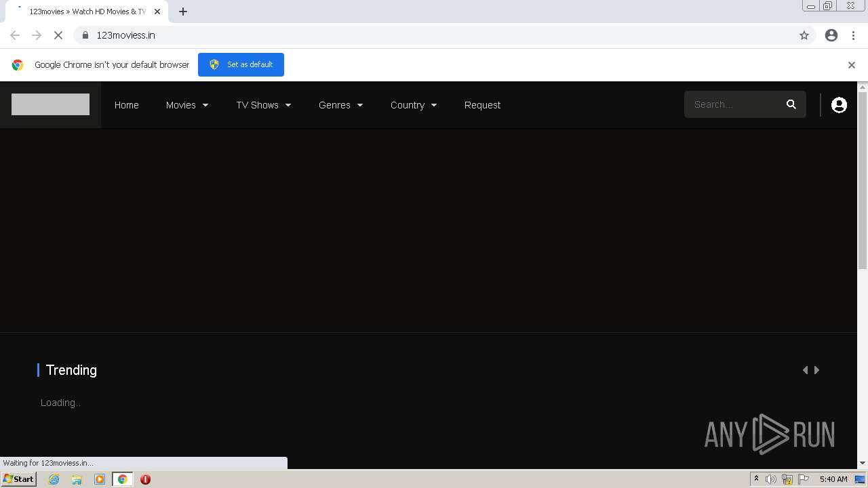The image size is (868, 488).
Task: Open a new browser tab
Action: point(183,12)
